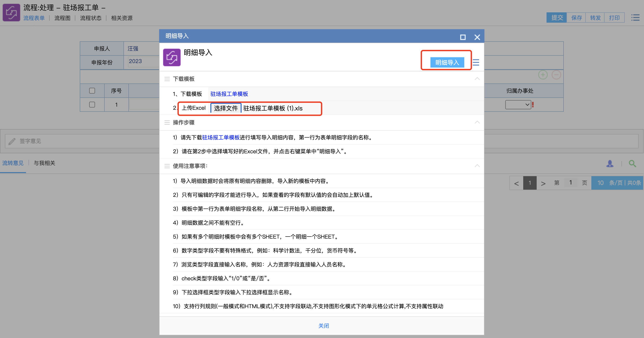Click the user filter person icon
This screenshot has height=338, width=644.
(x=610, y=163)
